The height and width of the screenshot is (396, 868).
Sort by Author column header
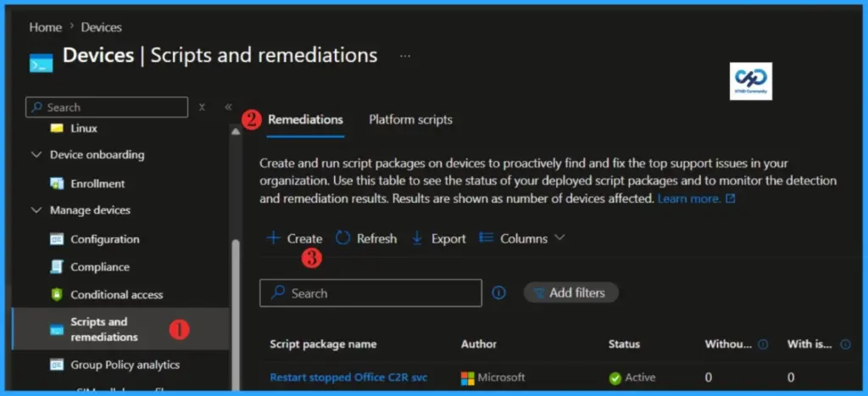(479, 344)
